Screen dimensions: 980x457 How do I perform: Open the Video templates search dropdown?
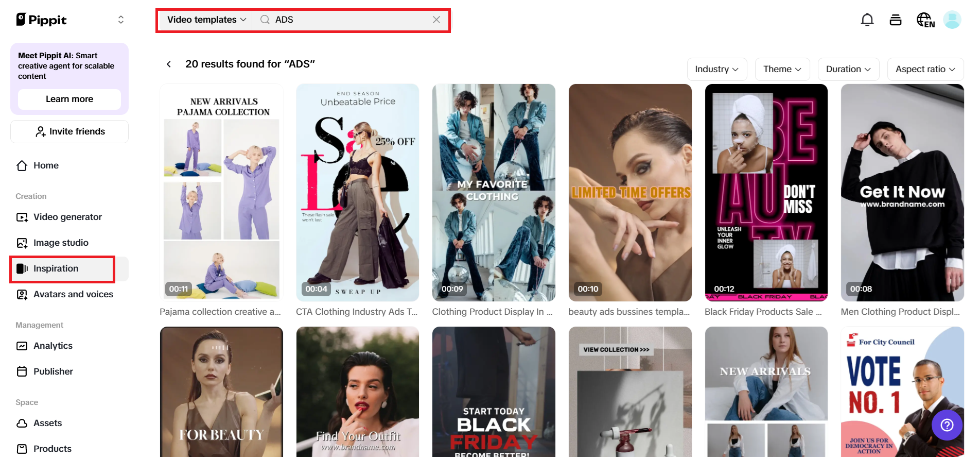[x=206, y=20]
